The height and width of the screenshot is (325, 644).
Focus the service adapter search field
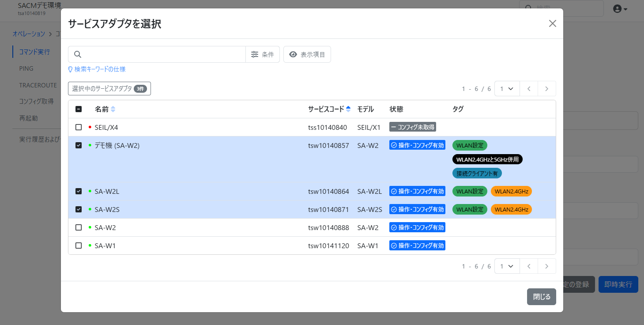click(163, 54)
